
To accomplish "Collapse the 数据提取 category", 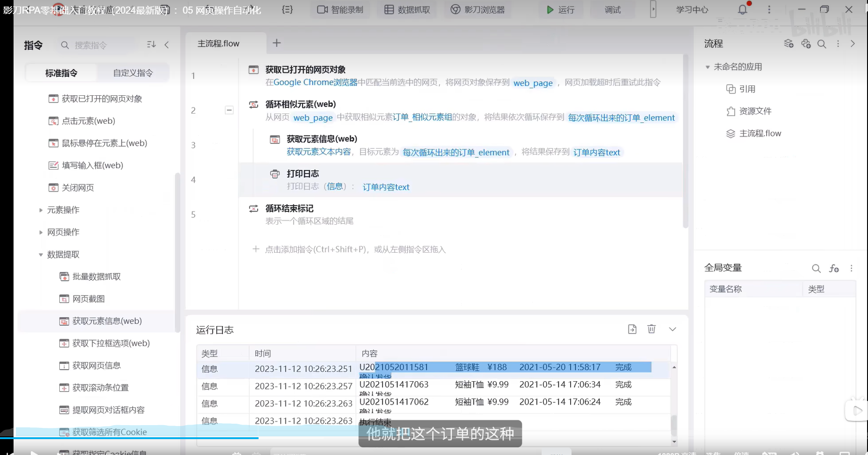I will tap(41, 255).
